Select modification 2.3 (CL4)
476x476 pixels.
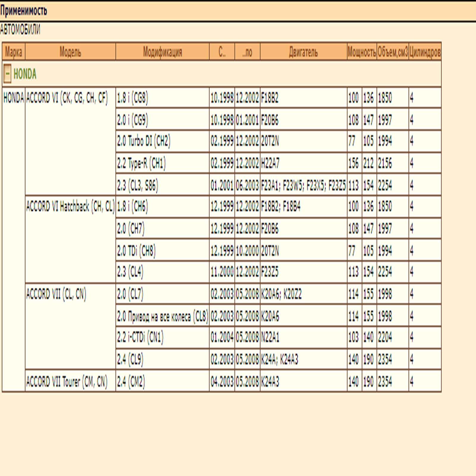(130, 272)
